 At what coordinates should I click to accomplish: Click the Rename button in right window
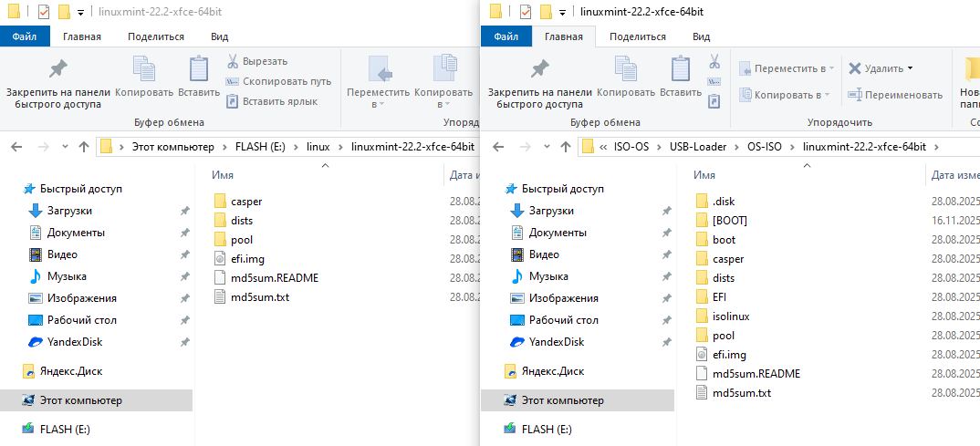click(894, 95)
